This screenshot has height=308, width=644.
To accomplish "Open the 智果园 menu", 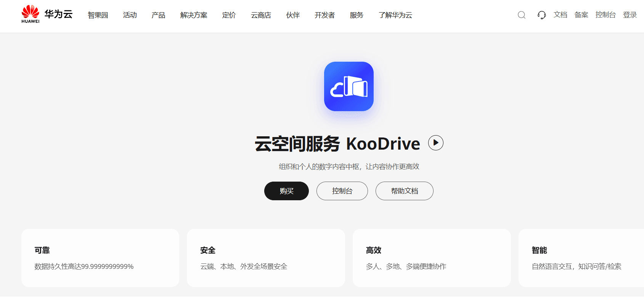I will click(x=98, y=15).
